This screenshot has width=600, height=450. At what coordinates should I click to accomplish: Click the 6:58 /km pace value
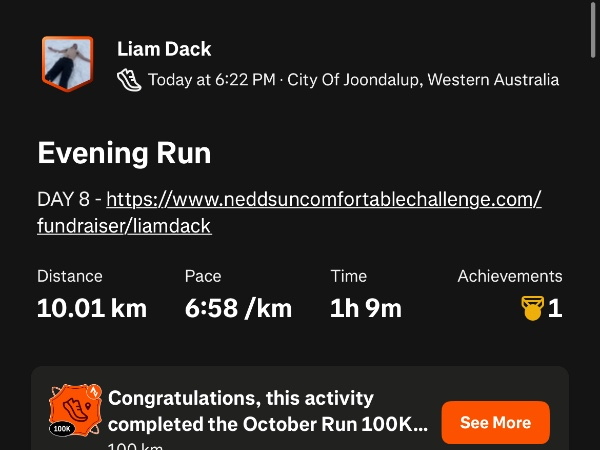(238, 308)
